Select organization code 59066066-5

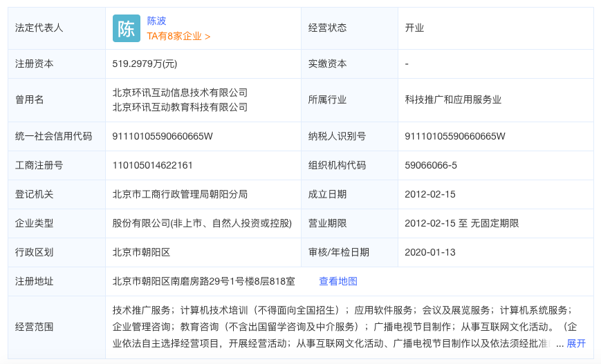pos(431,165)
